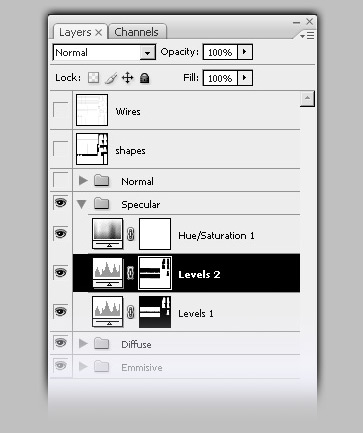Click the Normal group folder icon
Screen dimensions: 363x433
tap(102, 181)
